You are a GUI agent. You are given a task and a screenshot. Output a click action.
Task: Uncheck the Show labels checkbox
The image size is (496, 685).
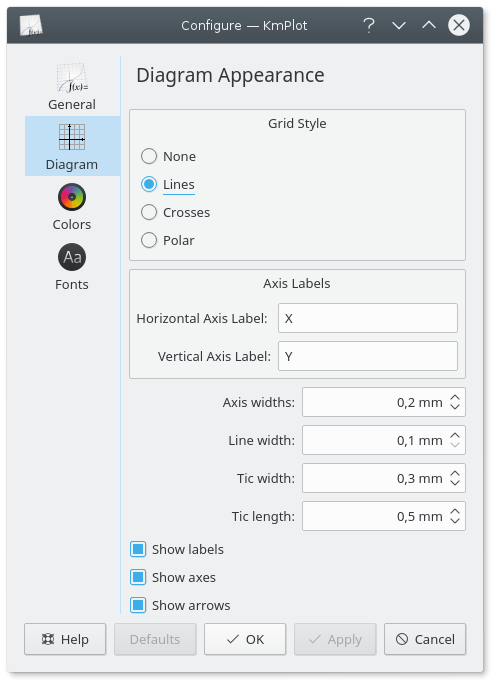coord(138,549)
